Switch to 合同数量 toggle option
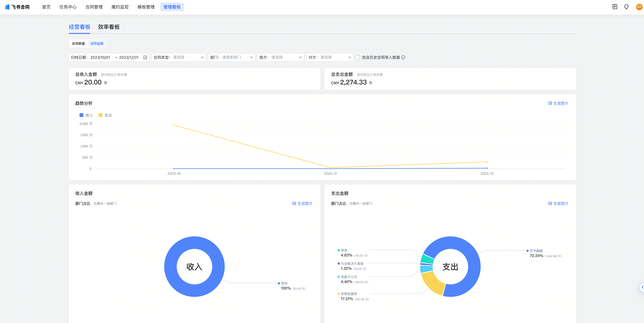 point(78,44)
